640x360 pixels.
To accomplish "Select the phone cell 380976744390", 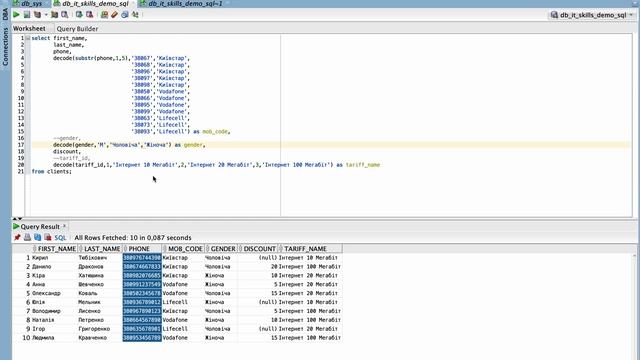I will (x=142, y=258).
